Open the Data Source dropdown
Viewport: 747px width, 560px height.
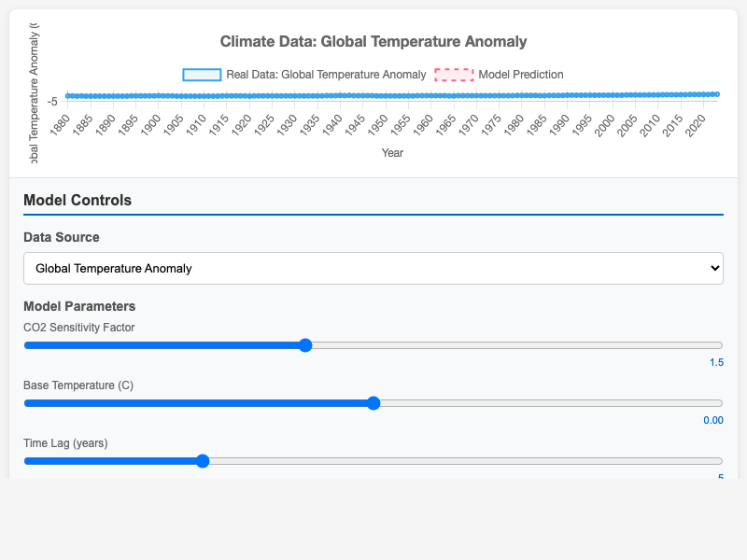(x=373, y=269)
